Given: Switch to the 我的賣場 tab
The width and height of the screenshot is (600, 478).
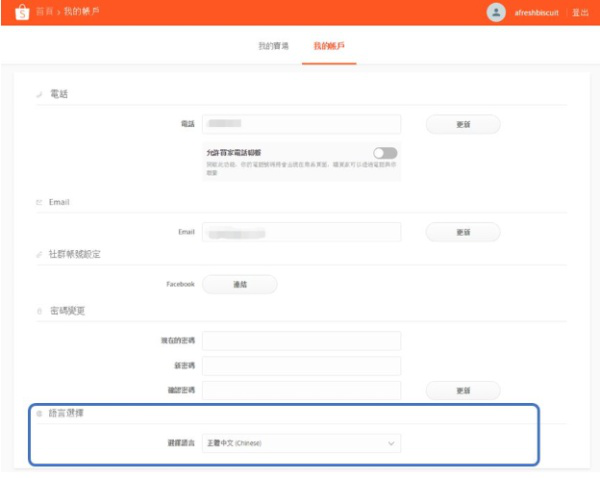Looking at the screenshot, I should click(272, 47).
